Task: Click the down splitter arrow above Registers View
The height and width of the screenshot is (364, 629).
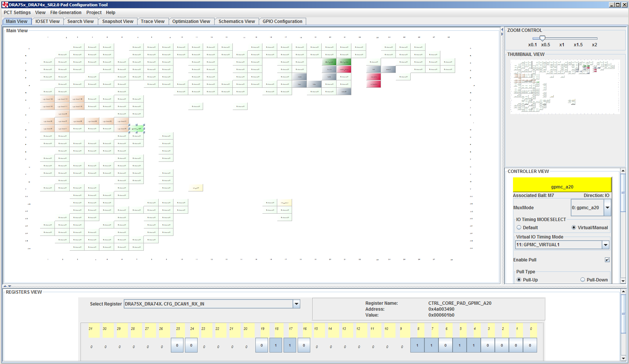Action: 9,286
